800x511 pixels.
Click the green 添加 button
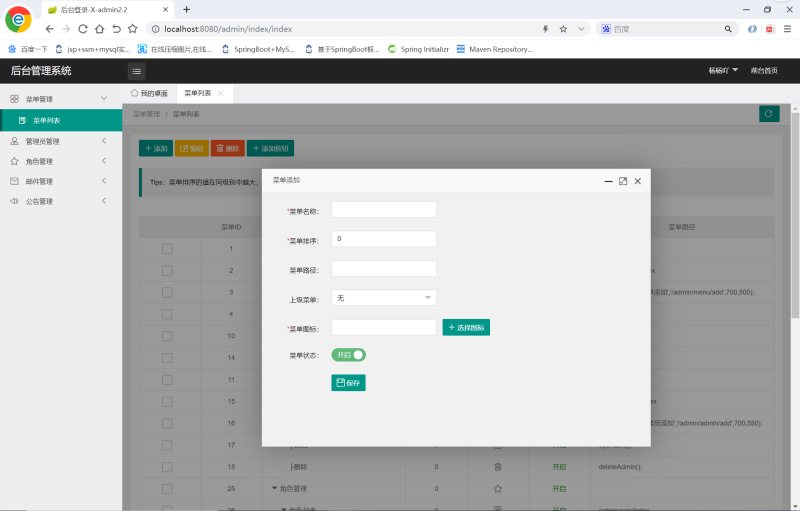point(156,148)
